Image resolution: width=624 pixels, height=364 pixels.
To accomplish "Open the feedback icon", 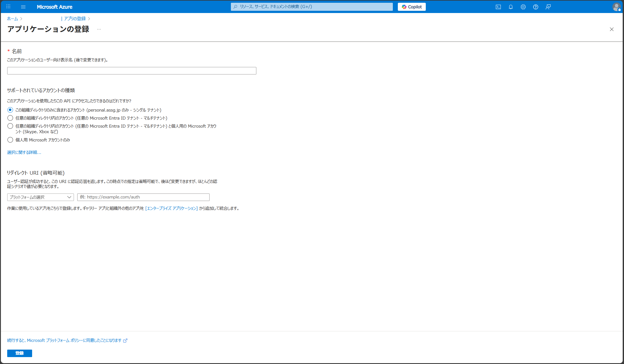I will [548, 7].
